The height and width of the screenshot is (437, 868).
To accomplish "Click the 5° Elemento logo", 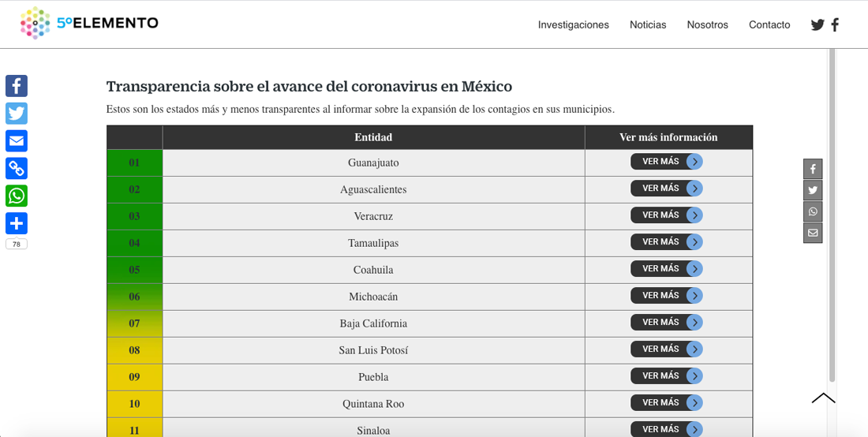I will pos(89,24).
